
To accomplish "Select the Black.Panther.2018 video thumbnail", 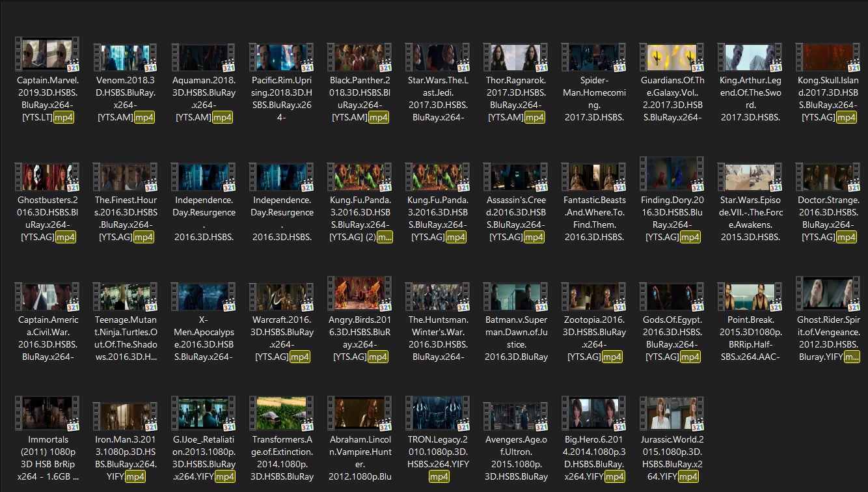I will point(359,57).
